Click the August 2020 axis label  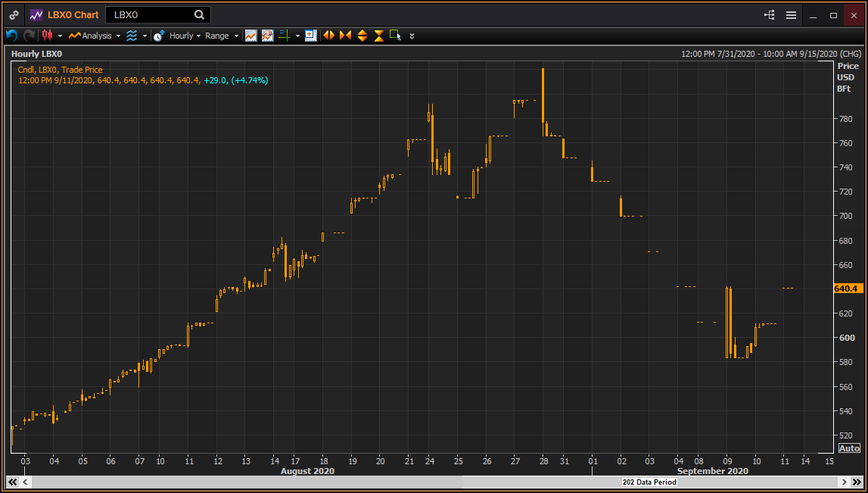tap(307, 471)
